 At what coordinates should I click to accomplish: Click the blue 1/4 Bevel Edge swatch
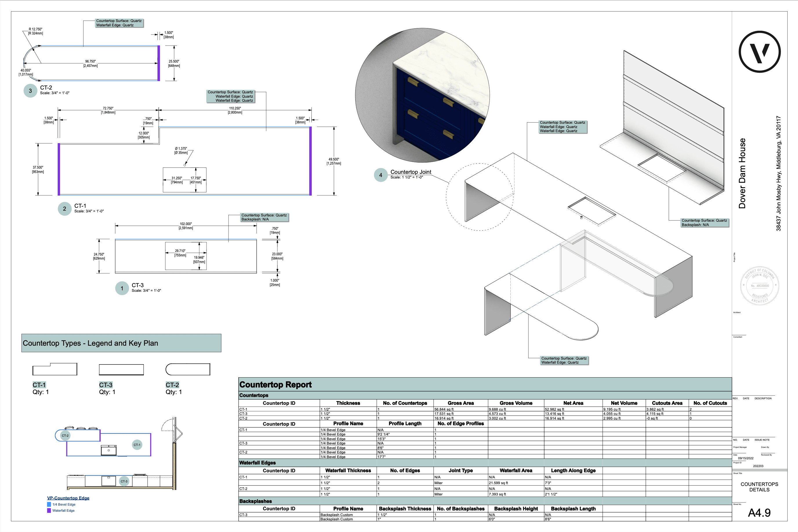49,504
